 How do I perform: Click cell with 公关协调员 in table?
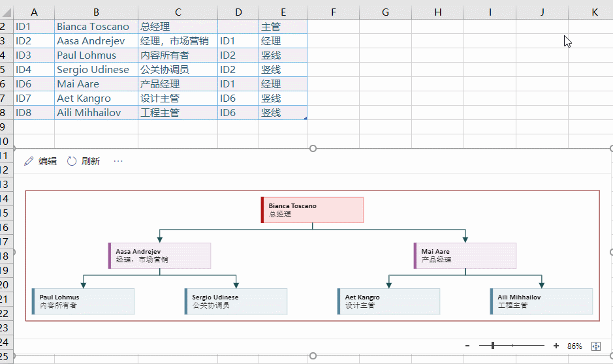178,70
